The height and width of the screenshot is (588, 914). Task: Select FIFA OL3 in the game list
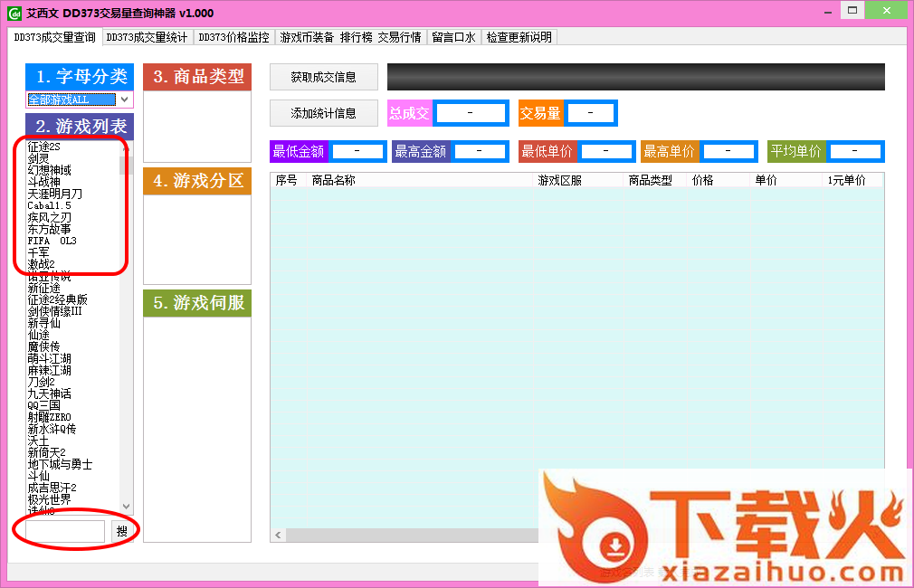[x=52, y=241]
